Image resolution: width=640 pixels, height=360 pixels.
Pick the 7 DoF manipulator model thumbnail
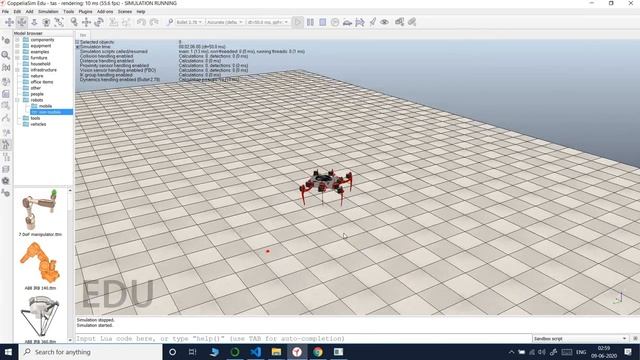click(x=40, y=210)
